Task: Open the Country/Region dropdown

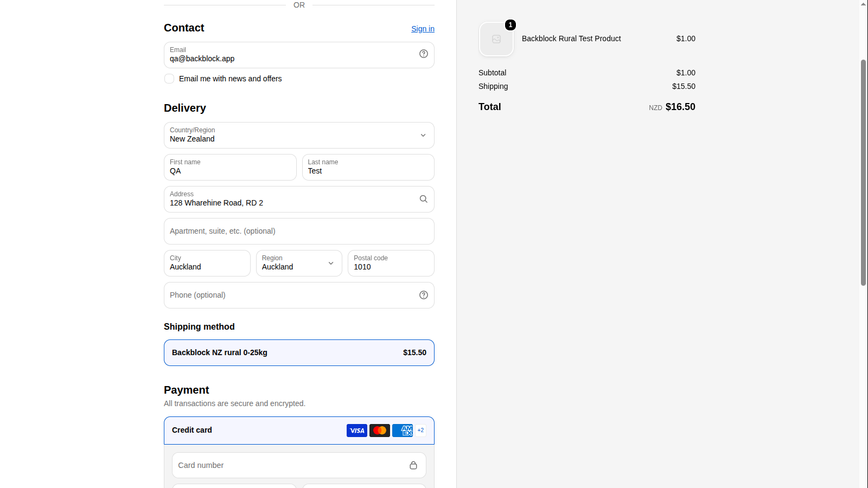Action: click(x=299, y=135)
